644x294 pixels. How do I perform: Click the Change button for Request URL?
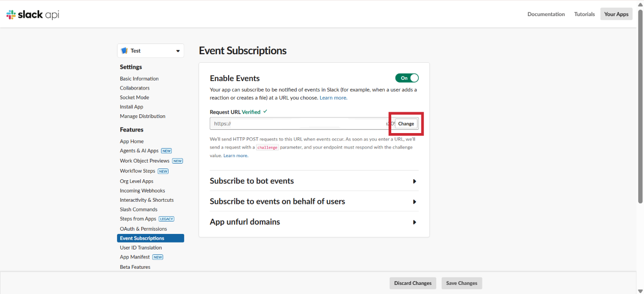coord(406,124)
